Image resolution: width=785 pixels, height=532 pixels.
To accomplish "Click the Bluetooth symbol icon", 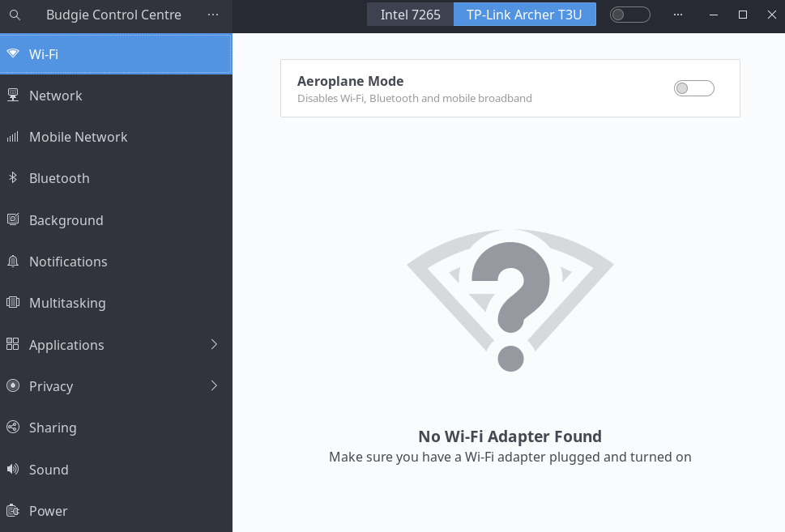I will tap(13, 177).
